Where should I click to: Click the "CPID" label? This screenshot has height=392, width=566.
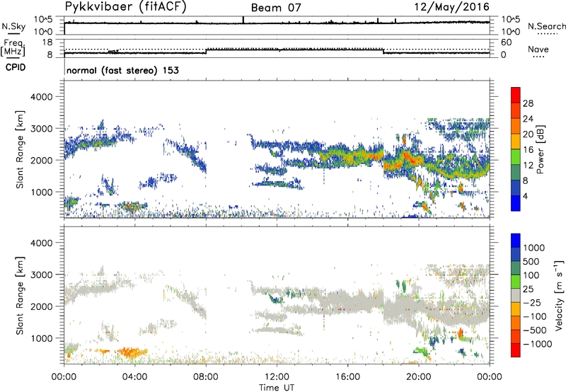coord(16,67)
